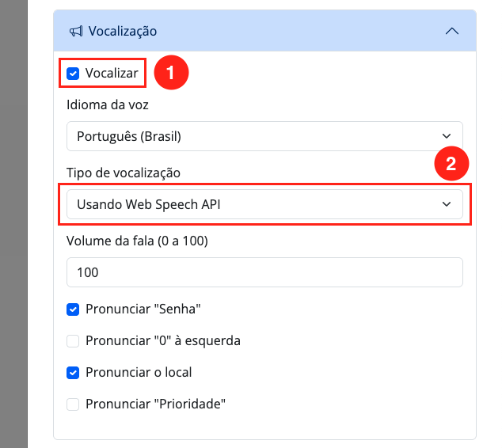Click the megaphone icon beside Vocalização

pos(76,32)
